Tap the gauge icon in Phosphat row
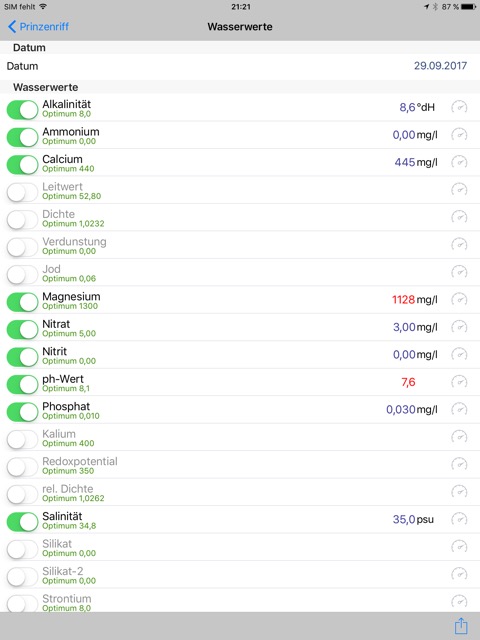 tap(459, 409)
